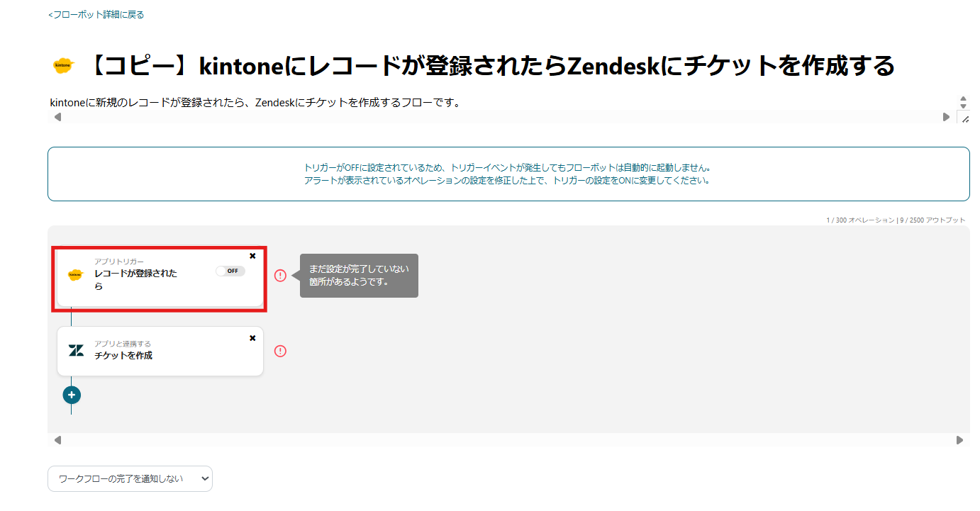This screenshot has width=980, height=511.
Task: Click the description text field about kintone flow
Action: coord(501,103)
